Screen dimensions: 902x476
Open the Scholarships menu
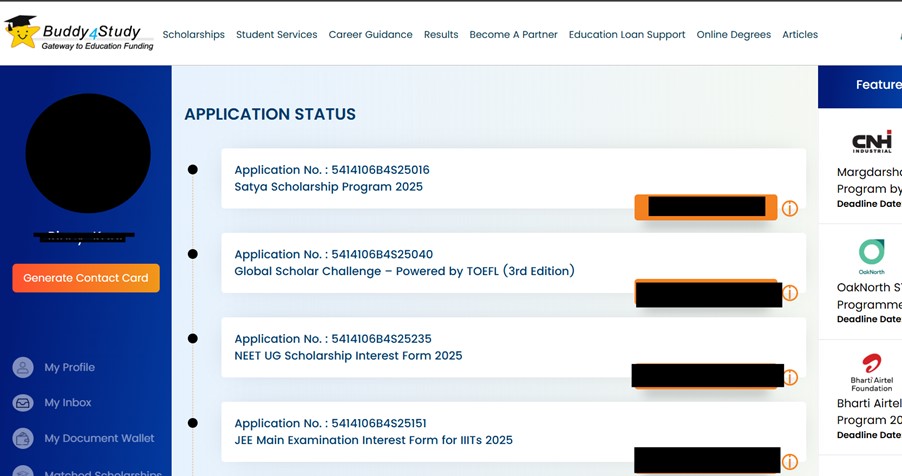[x=193, y=35]
